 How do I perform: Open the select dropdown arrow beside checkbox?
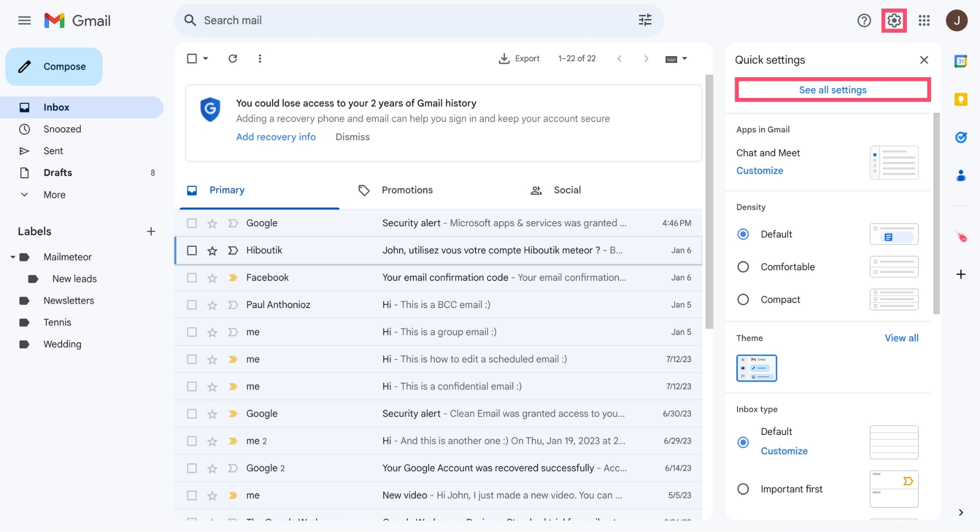[x=205, y=59]
